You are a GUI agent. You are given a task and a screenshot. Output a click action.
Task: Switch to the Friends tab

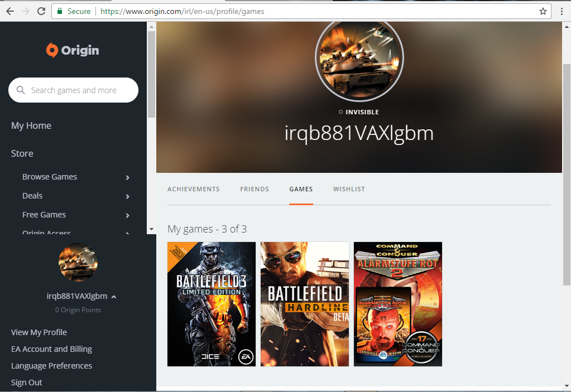coord(255,189)
